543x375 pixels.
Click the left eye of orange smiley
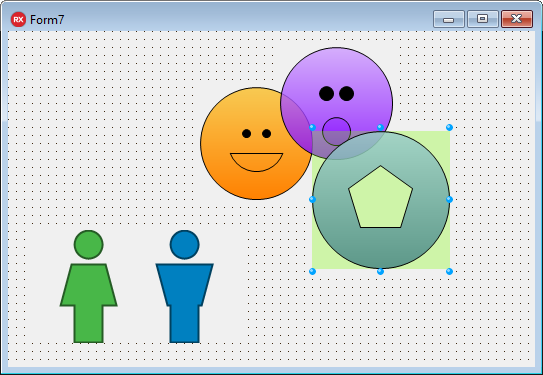tap(247, 133)
